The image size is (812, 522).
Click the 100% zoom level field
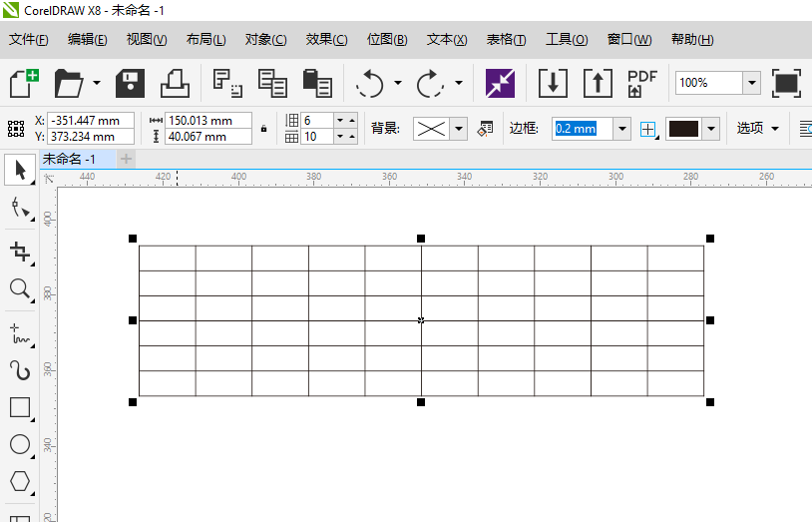click(x=709, y=83)
